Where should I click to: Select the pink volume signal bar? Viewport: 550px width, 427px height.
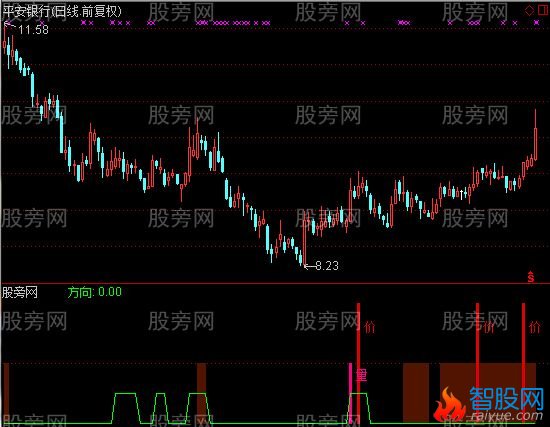tap(350, 393)
